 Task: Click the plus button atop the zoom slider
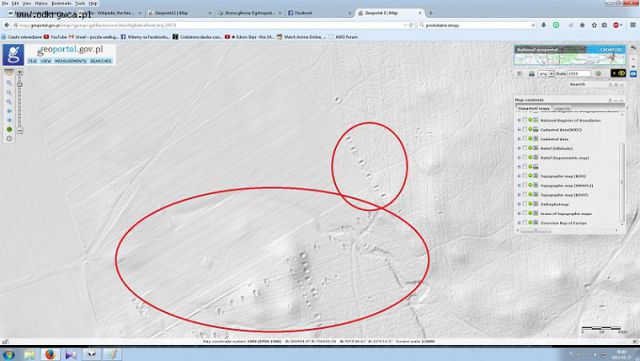click(x=19, y=72)
